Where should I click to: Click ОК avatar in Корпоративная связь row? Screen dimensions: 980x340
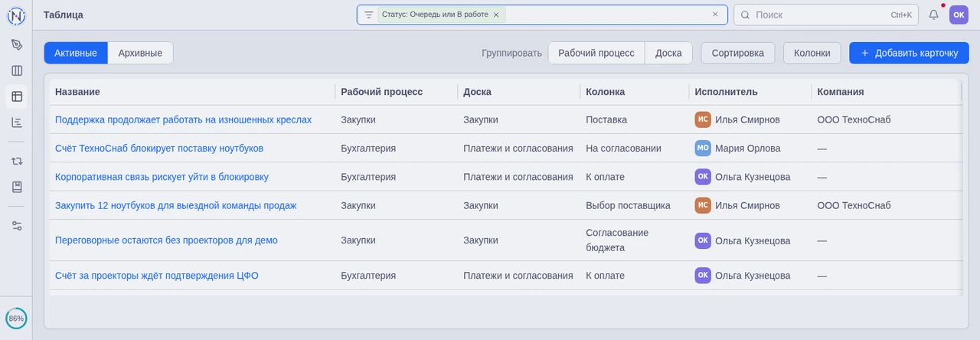click(x=703, y=177)
